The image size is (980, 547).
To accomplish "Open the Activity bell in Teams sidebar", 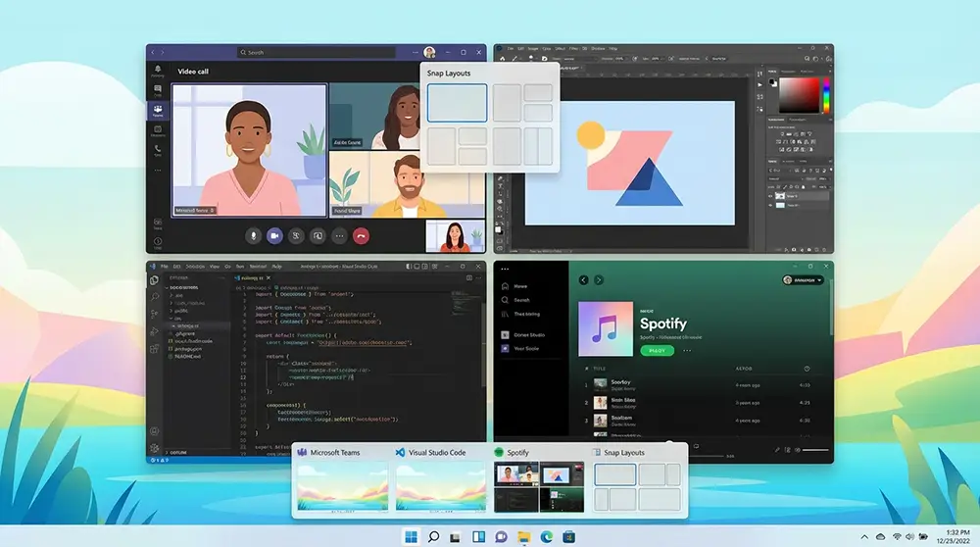I will [x=158, y=70].
